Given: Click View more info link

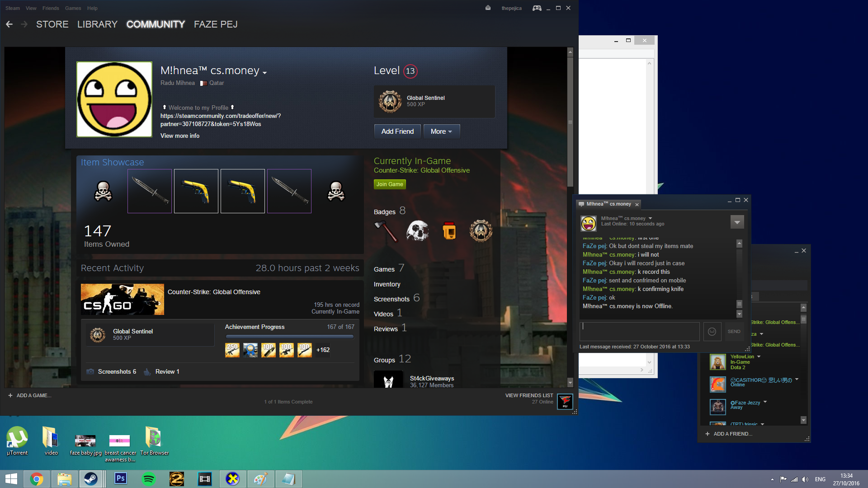Looking at the screenshot, I should tap(179, 136).
